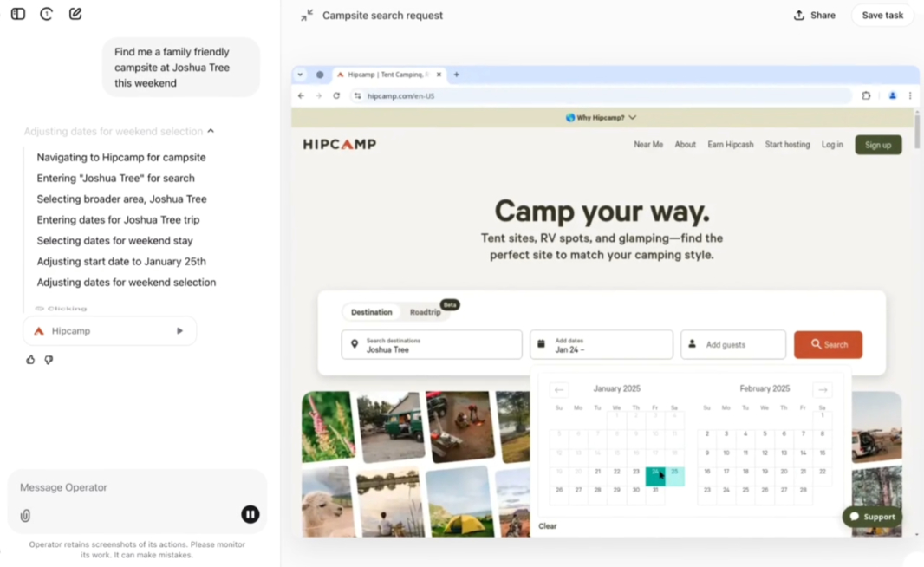Screen dimensions: 924x567
Task: Open the Near Me link
Action: (x=648, y=145)
